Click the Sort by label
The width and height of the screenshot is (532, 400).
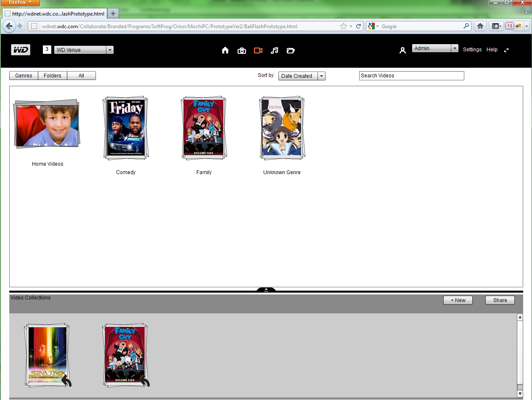point(266,76)
